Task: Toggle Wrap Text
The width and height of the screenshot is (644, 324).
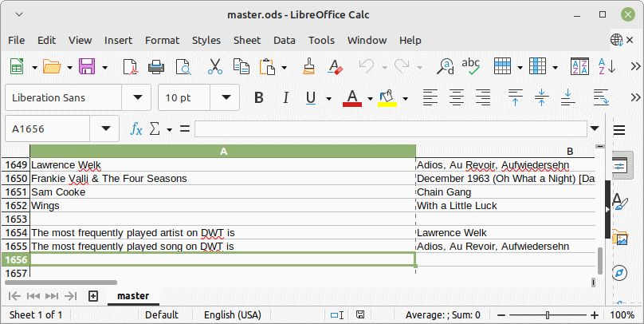Action: tap(601, 98)
